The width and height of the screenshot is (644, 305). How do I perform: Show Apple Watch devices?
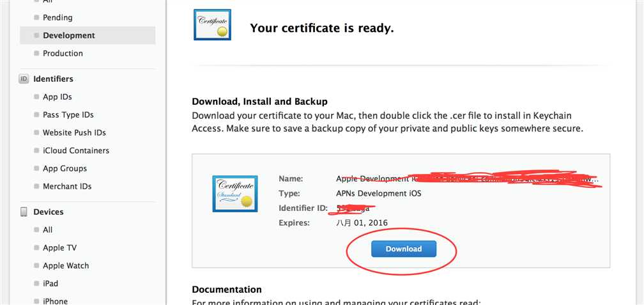point(66,265)
